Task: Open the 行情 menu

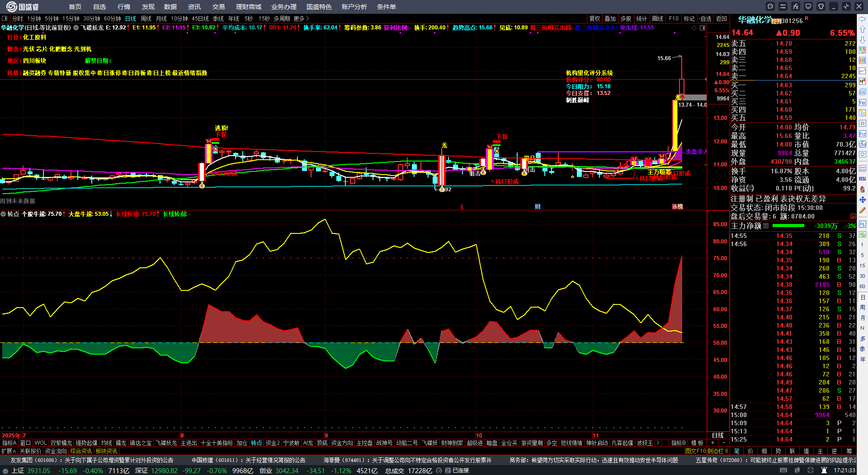Action: 124,7
